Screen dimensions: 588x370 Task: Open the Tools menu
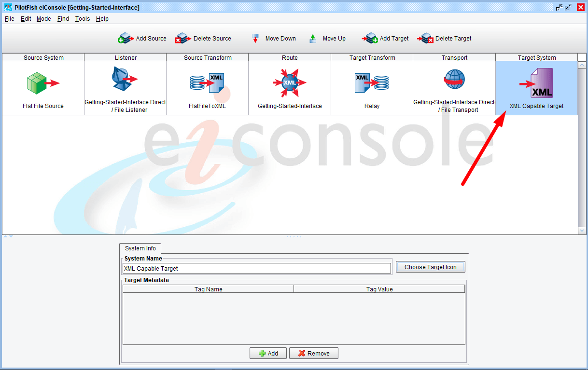tap(83, 19)
